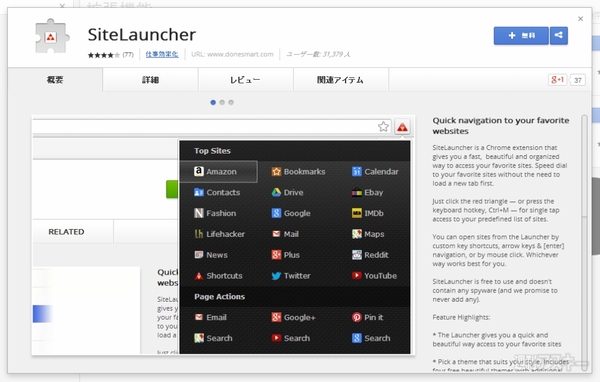The height and width of the screenshot is (382, 600).
Task: Switch to the 関連アイテム tab
Action: 340,80
